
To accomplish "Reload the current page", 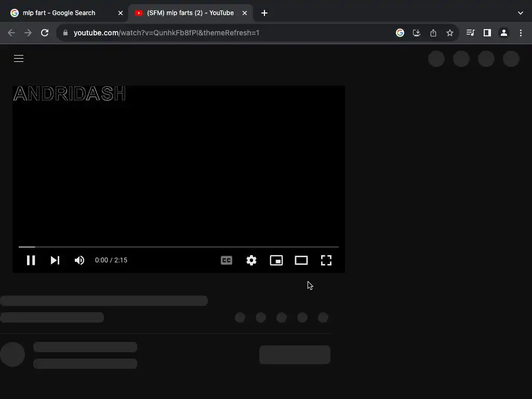I will [x=45, y=33].
